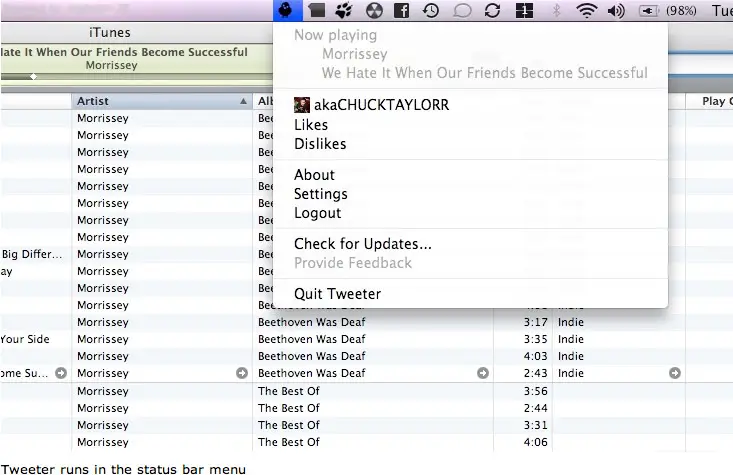Click Indie genre in the 4:03 row
The width and height of the screenshot is (733, 475).
tap(570, 356)
